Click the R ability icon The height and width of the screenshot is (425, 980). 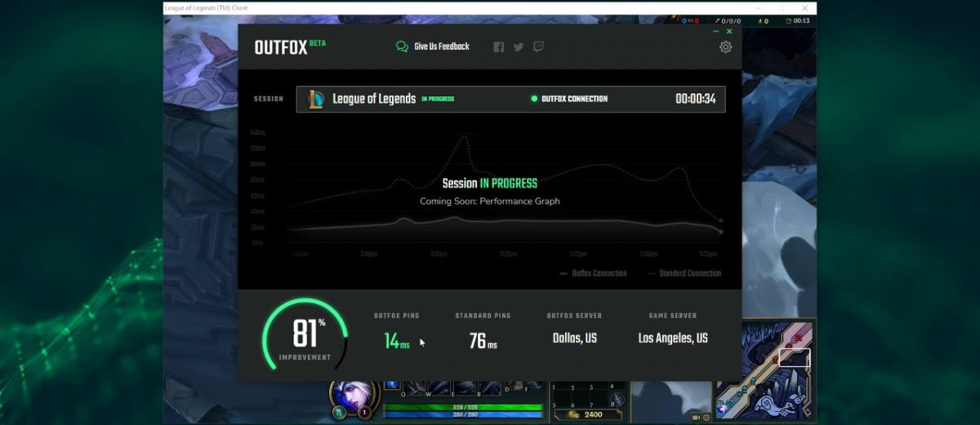click(x=489, y=387)
